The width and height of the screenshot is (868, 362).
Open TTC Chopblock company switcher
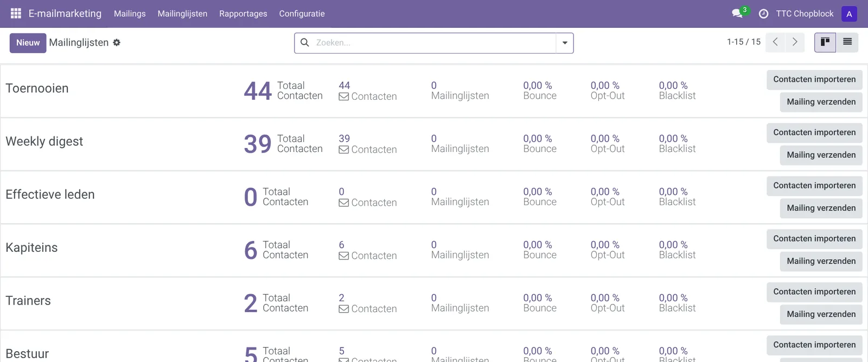pyautogui.click(x=805, y=14)
